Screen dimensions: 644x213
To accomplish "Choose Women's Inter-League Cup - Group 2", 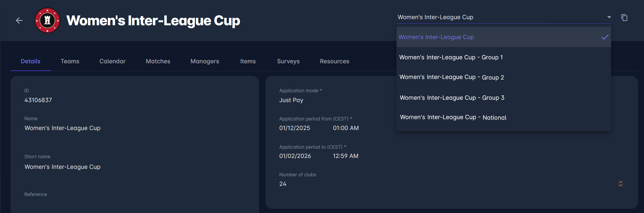I will coord(504,77).
